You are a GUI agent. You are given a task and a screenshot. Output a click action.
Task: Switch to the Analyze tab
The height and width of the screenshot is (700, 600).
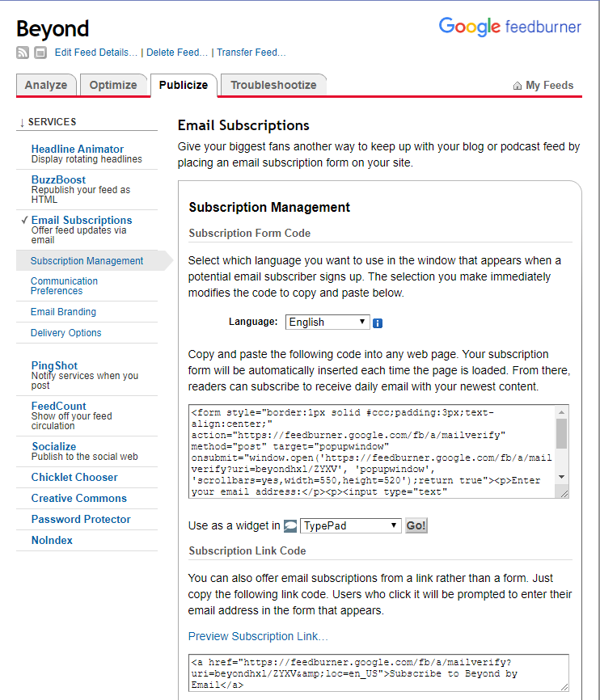click(x=46, y=85)
